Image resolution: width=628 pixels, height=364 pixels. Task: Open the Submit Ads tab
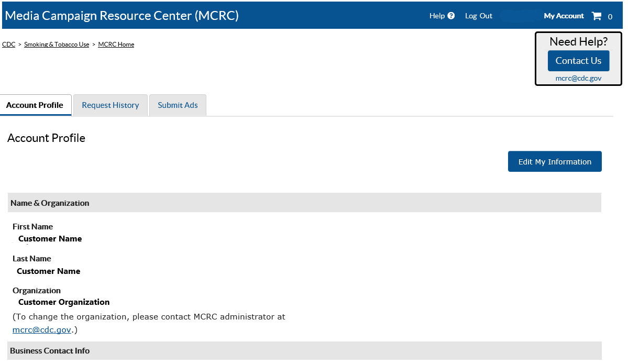point(178,105)
